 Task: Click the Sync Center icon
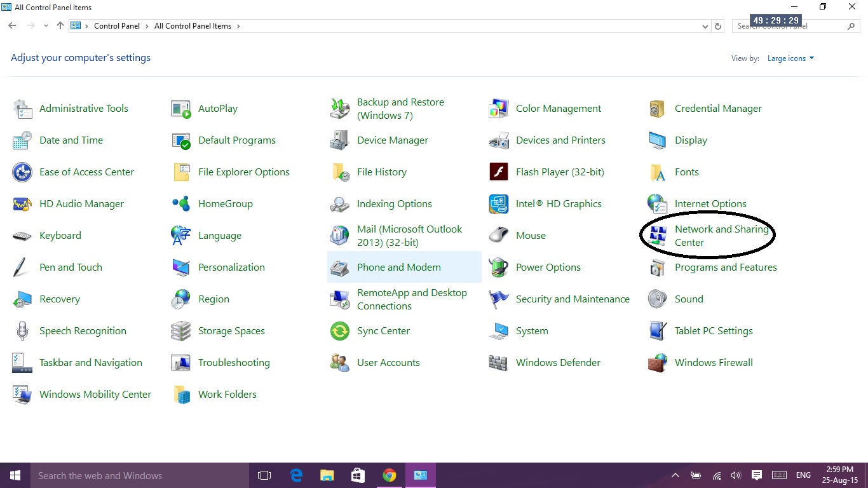(x=340, y=331)
